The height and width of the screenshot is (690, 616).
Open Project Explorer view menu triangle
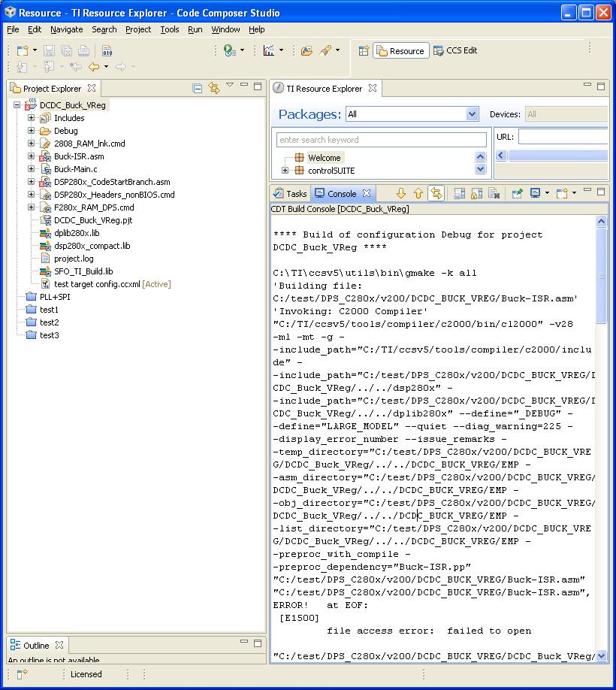click(230, 84)
